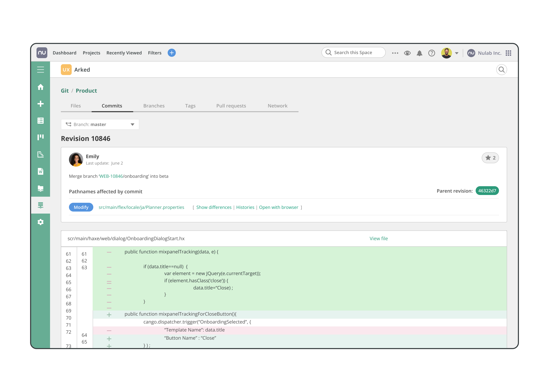
Task: Toggle the hamburger sidebar menu
Action: [41, 70]
